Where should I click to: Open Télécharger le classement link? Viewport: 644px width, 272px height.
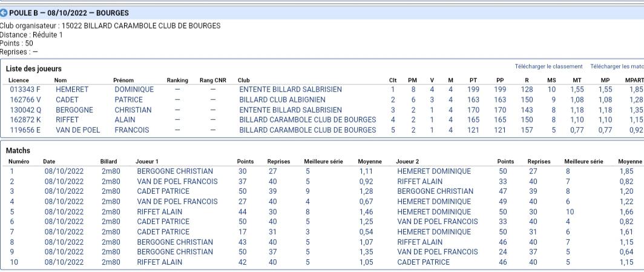[548, 67]
